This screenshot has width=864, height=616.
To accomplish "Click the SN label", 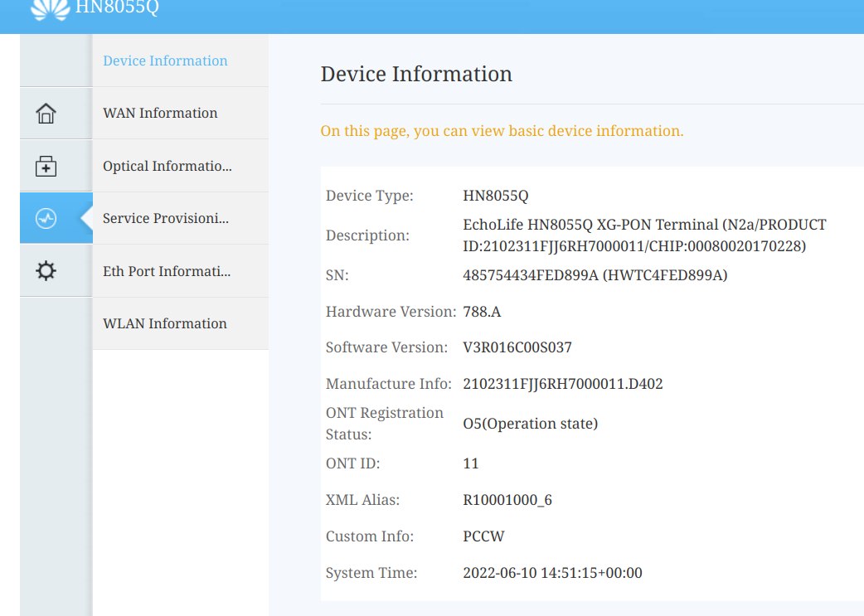I will tap(337, 275).
